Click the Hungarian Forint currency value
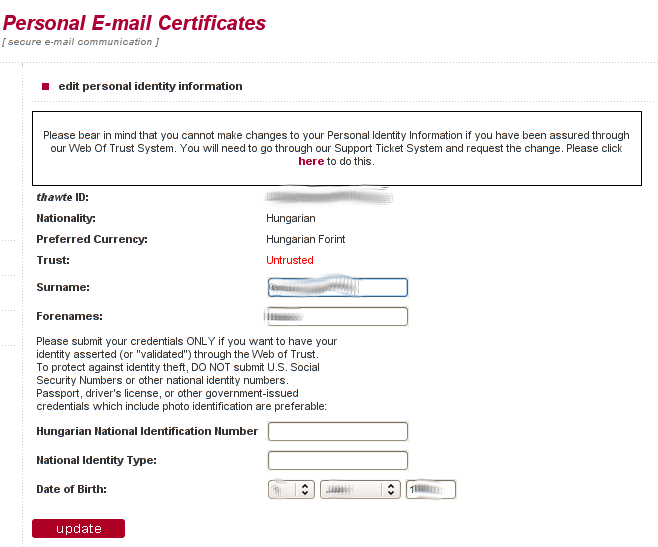 coord(306,239)
